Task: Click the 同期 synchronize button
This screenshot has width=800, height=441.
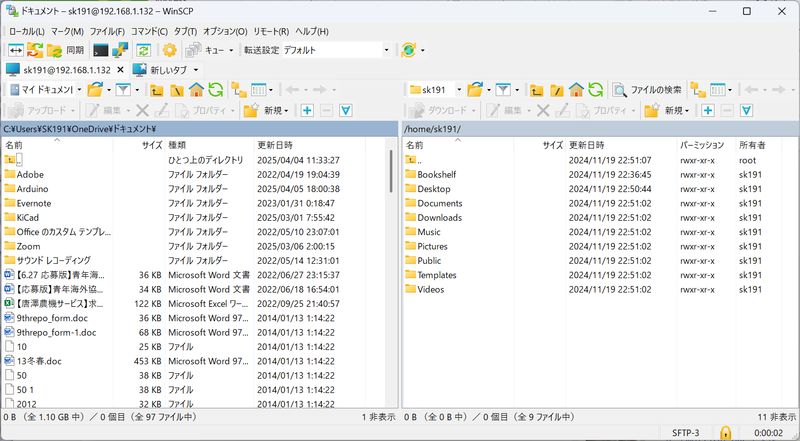Action: tap(65, 50)
